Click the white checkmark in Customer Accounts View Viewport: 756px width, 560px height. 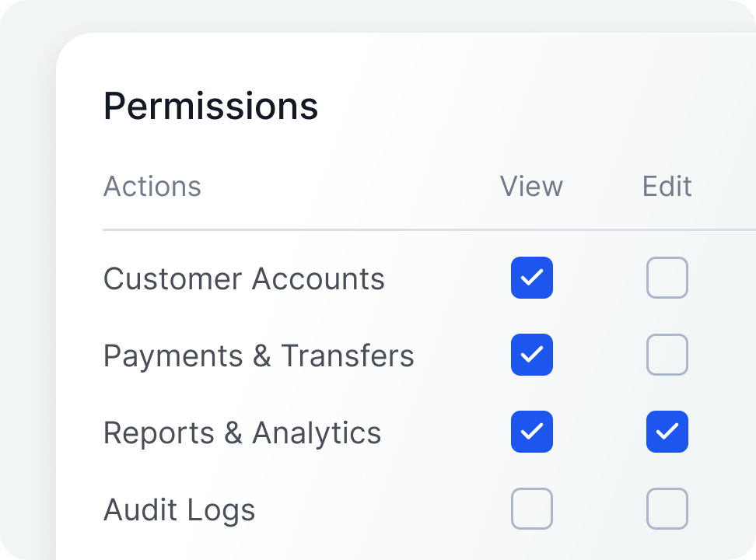tap(532, 278)
